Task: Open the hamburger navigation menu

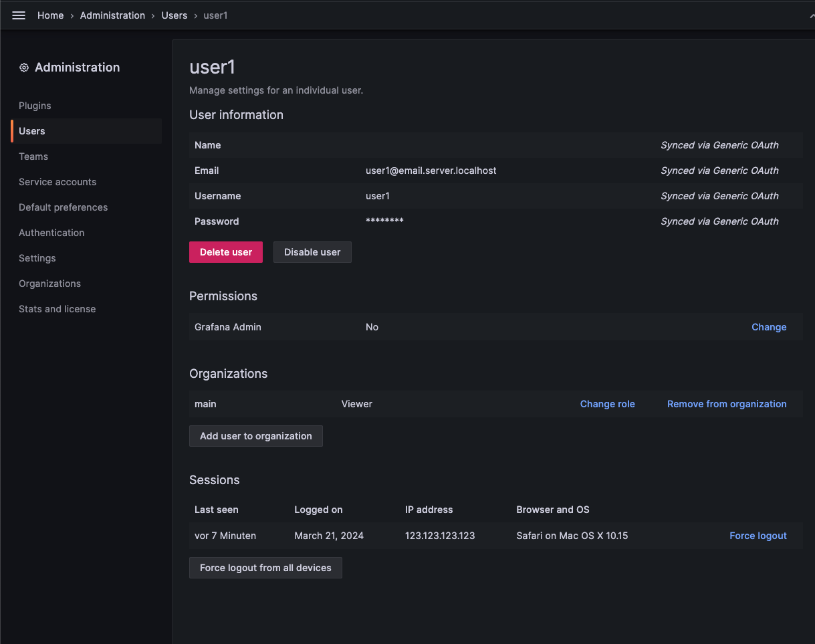Action: point(18,15)
